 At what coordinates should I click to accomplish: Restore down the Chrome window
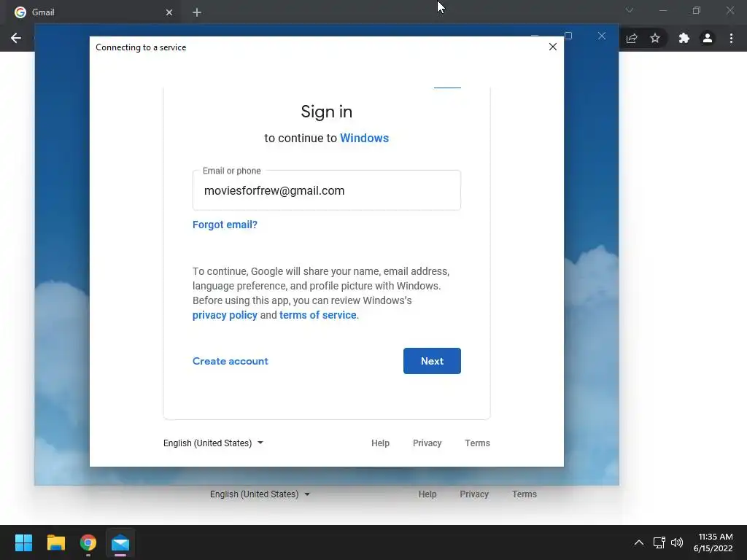[697, 10]
